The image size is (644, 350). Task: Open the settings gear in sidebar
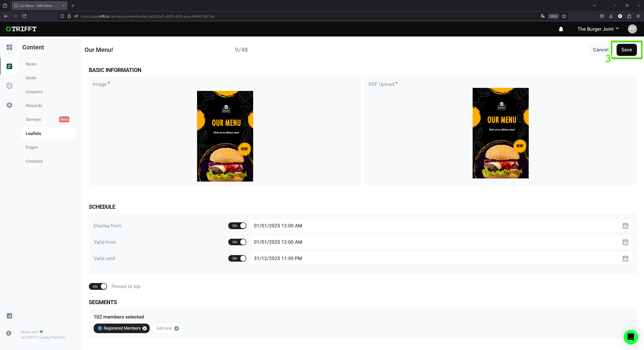pos(9,105)
